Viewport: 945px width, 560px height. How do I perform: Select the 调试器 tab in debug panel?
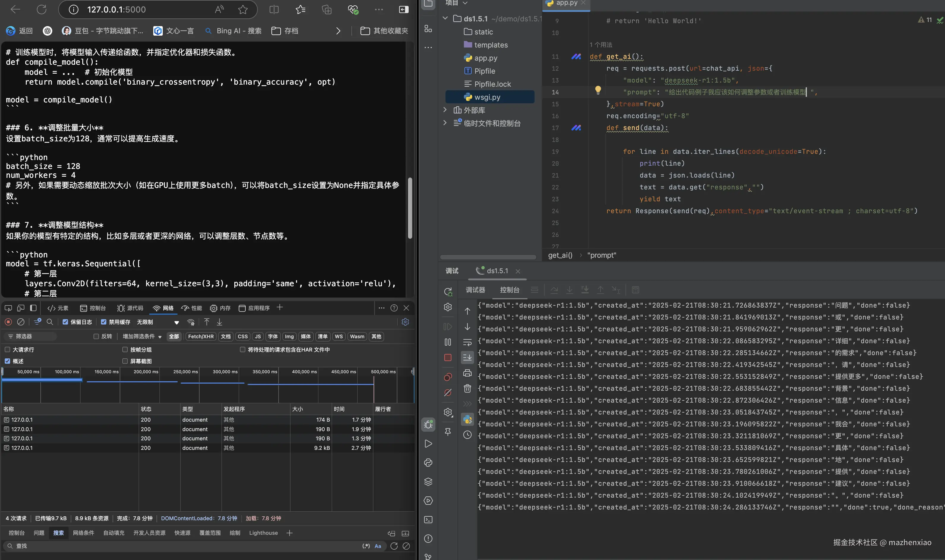pyautogui.click(x=475, y=290)
